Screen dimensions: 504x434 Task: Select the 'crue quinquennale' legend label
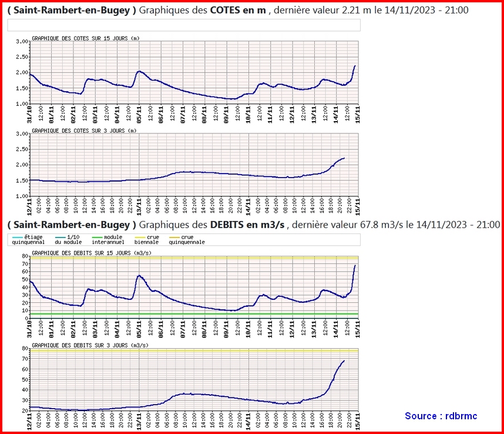pos(187,240)
